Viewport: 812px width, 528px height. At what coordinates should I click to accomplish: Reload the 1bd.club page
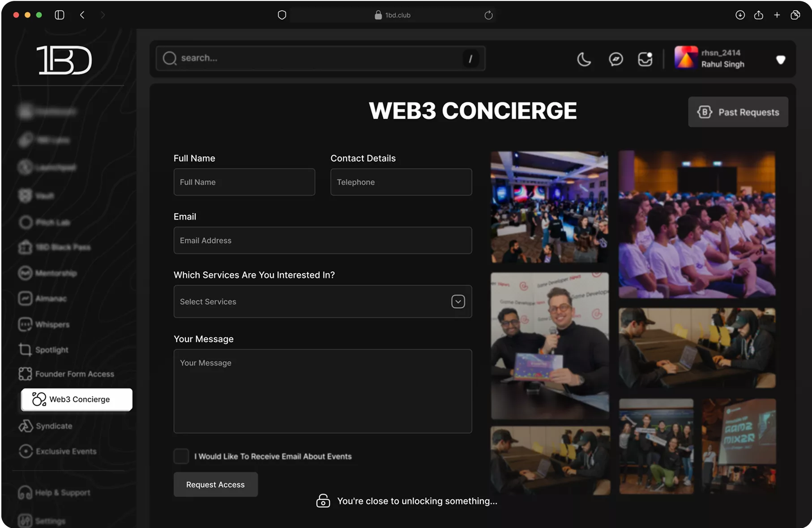(x=488, y=15)
